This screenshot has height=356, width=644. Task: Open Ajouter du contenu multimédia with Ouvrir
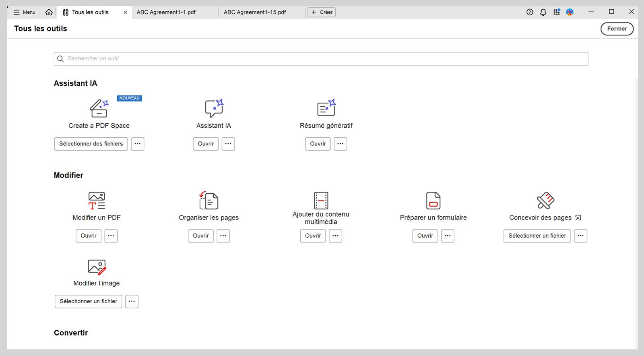click(313, 236)
